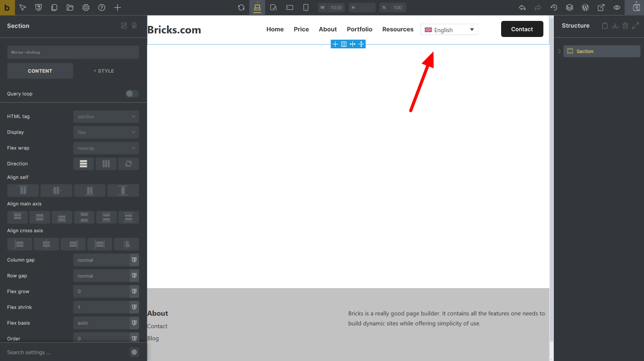This screenshot has height=361, width=644.
Task: Open the WordPress dashboard icon
Action: (x=585, y=8)
